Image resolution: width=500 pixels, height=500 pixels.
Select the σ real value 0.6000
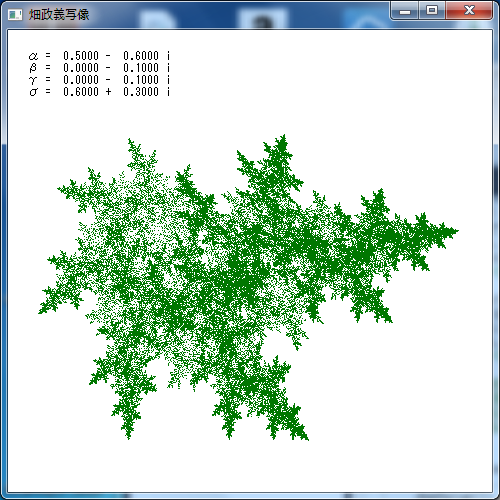pyautogui.click(x=81, y=92)
